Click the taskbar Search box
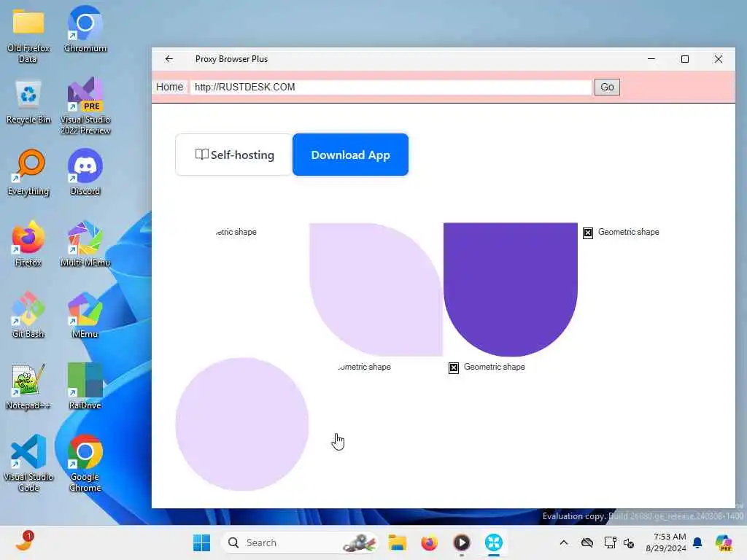 300,542
